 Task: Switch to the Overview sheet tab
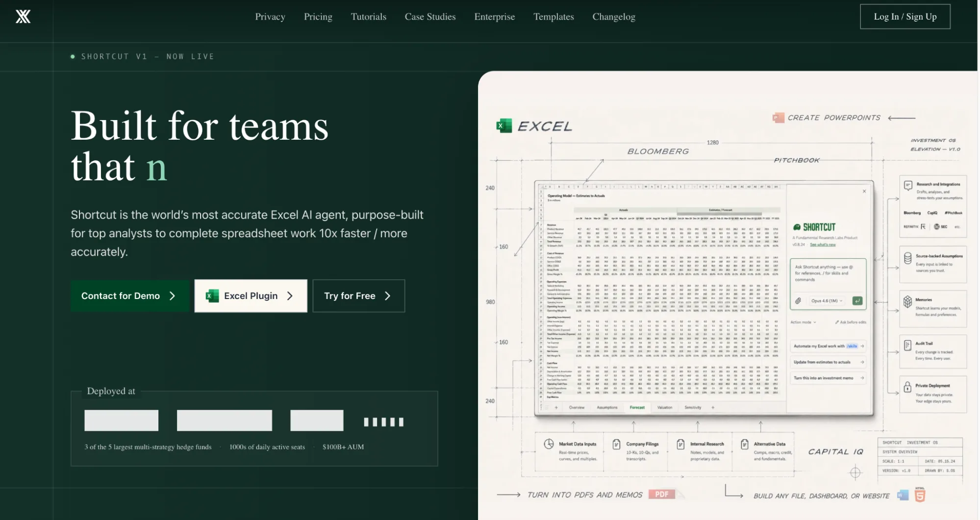[x=577, y=407]
